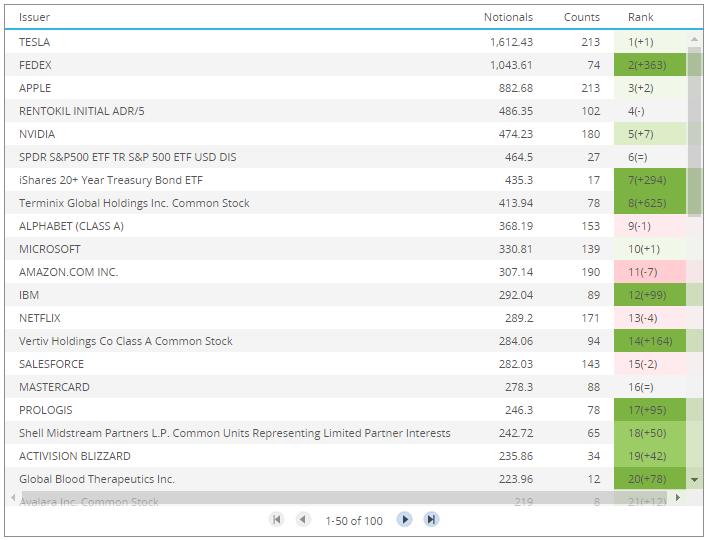Go to the first page of results
Viewport: 705px width, 540px height.
pos(277,520)
